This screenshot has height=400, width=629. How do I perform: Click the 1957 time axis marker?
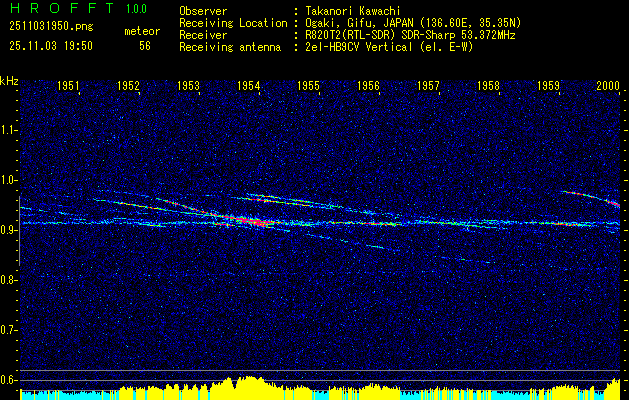pyautogui.click(x=428, y=85)
